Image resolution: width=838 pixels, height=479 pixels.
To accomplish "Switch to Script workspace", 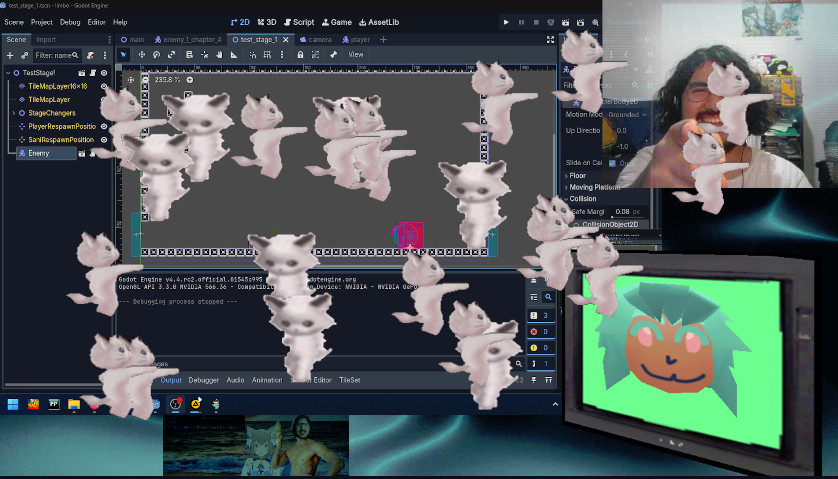I will pos(299,22).
